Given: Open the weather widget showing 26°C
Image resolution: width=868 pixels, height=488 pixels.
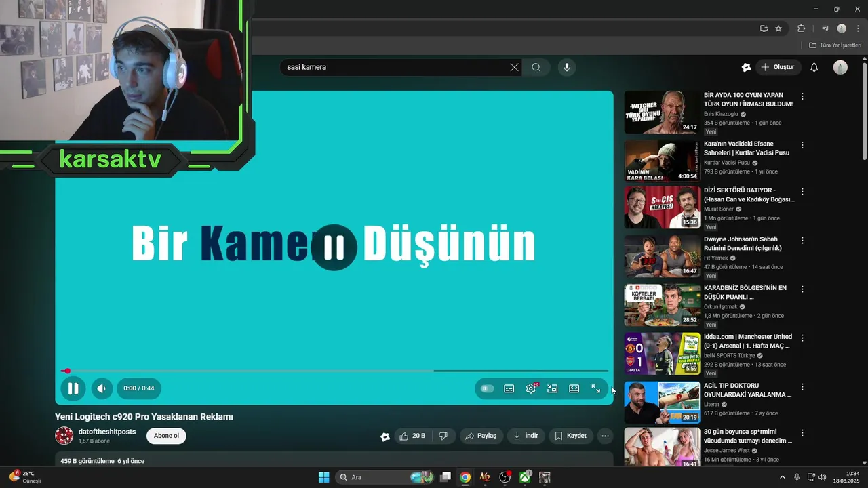Looking at the screenshot, I should [x=26, y=477].
